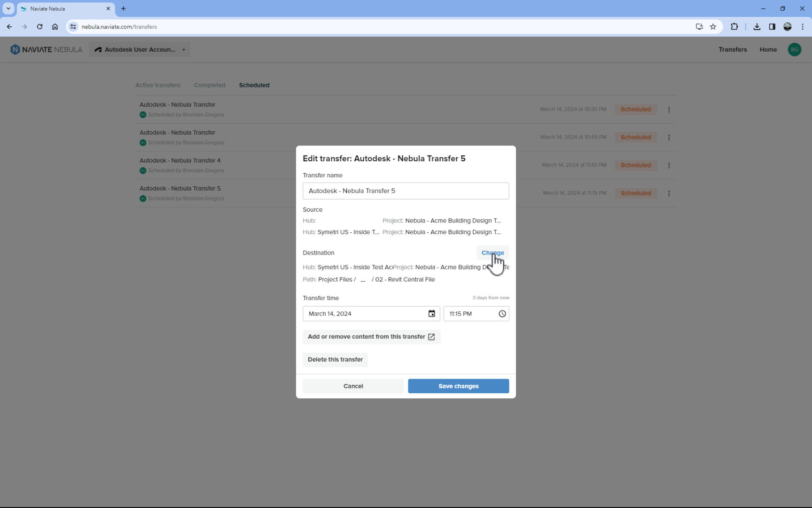Select 'Autodesk - Nebula Transfer 4' row title
This screenshot has width=812, height=508.
180,160
